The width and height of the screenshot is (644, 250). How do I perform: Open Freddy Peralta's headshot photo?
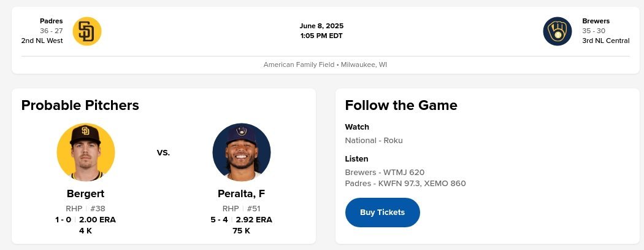pos(241,152)
